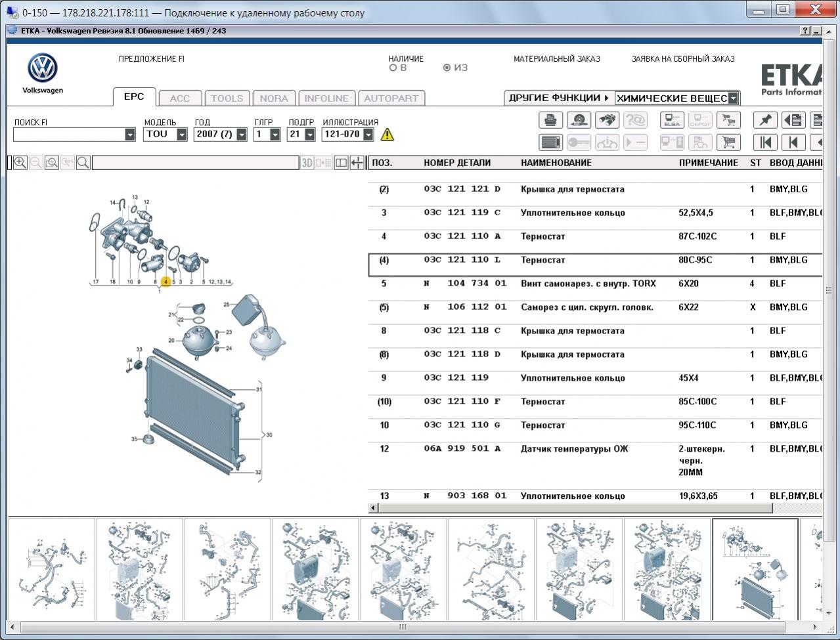840x640 pixels.
Task: Open the ГОД 2007 (7) dropdown
Action: pos(242,135)
